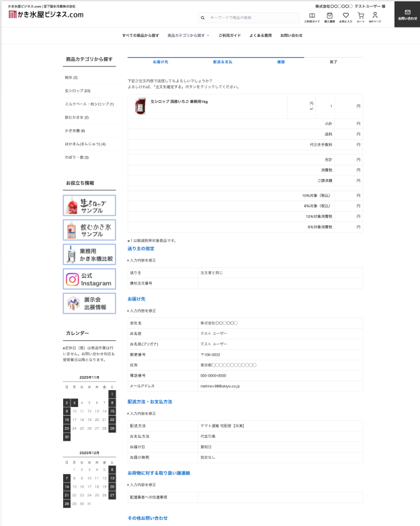The width and height of the screenshot is (420, 526).
Task: Expand 商品カテゴリから探す dropdown in navigation
Action: coord(188,35)
